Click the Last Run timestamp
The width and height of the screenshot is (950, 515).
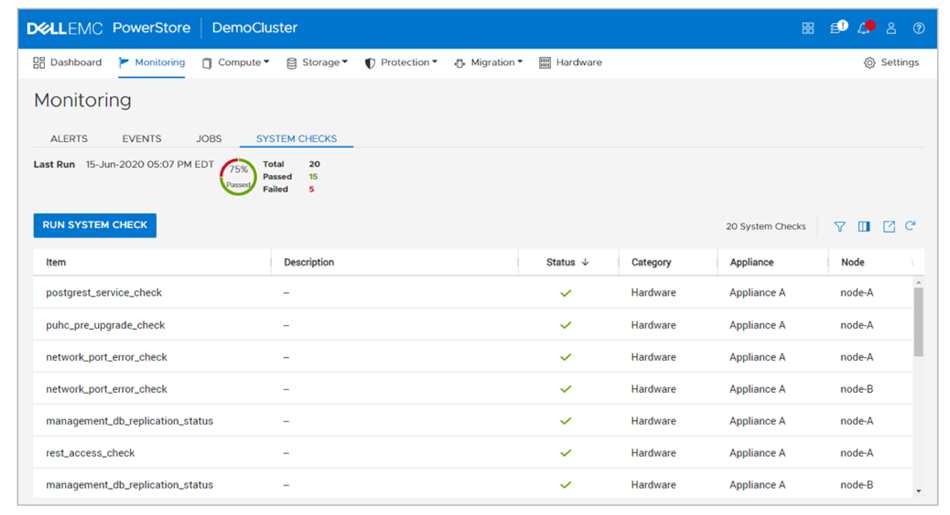tap(150, 164)
